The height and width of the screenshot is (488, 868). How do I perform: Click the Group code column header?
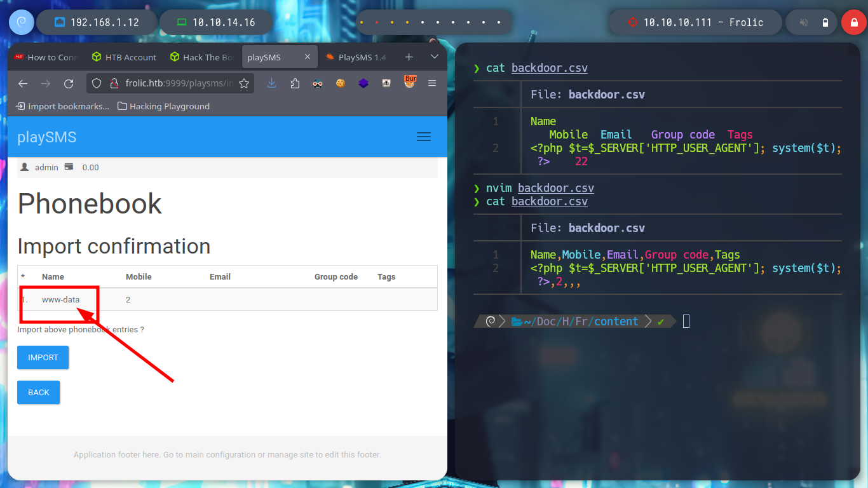(x=336, y=277)
